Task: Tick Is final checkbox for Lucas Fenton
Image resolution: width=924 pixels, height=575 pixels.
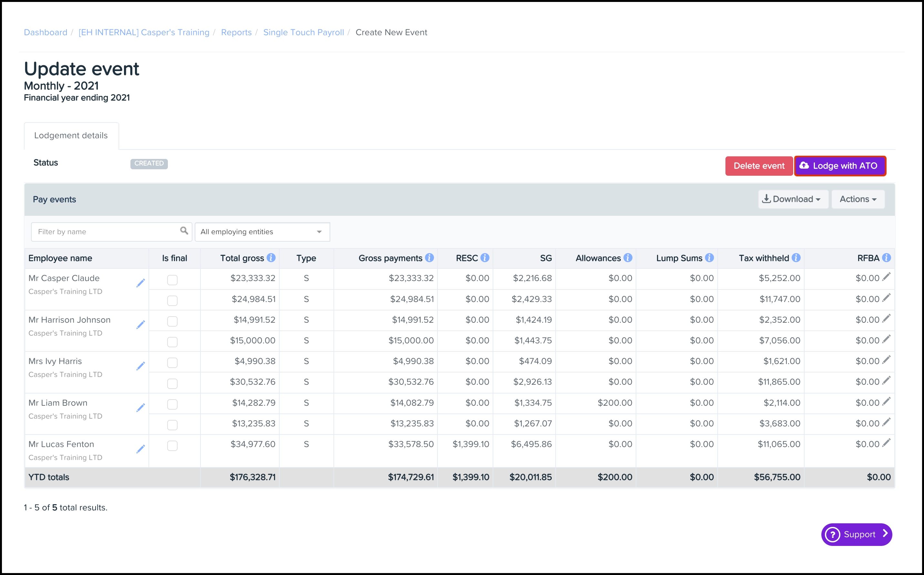Action: coord(172,446)
